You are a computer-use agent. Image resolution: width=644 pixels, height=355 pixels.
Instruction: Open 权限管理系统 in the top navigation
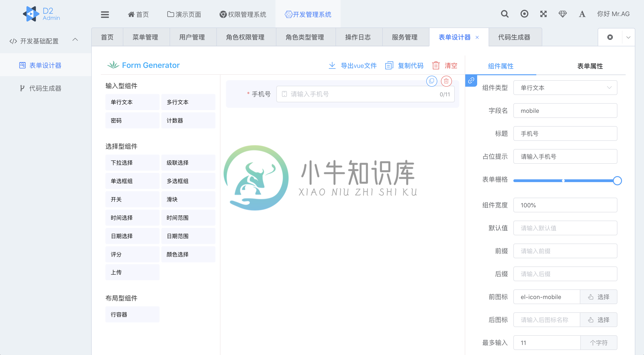point(242,14)
